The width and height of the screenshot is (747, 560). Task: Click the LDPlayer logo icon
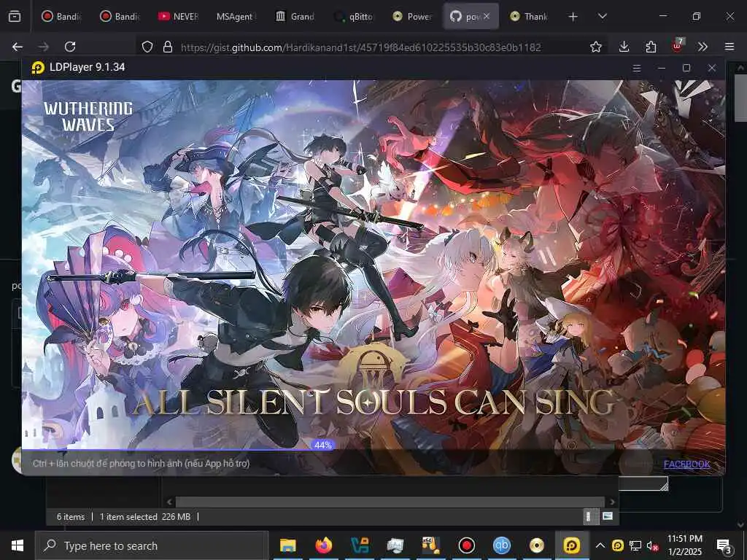pyautogui.click(x=38, y=68)
